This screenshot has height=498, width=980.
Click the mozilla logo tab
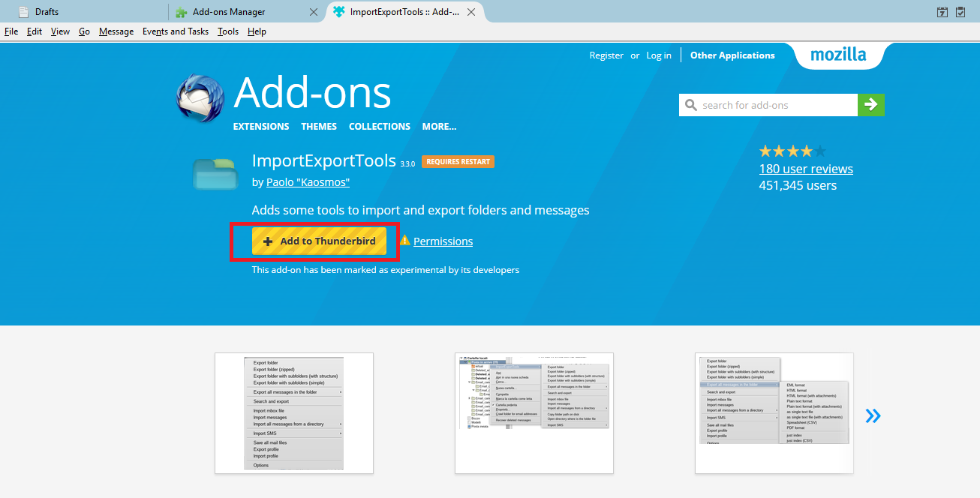[x=838, y=55]
